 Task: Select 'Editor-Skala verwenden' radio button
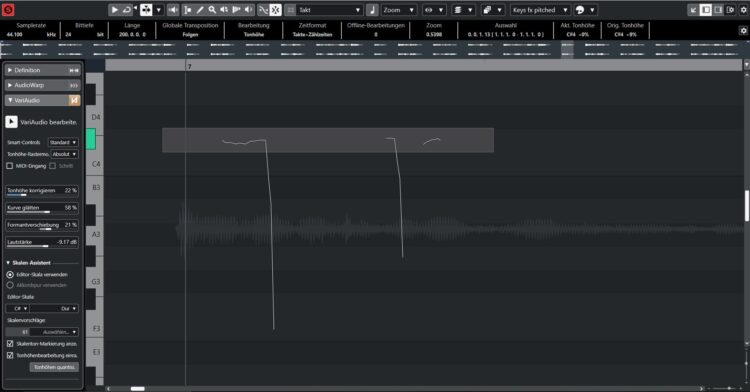point(10,275)
